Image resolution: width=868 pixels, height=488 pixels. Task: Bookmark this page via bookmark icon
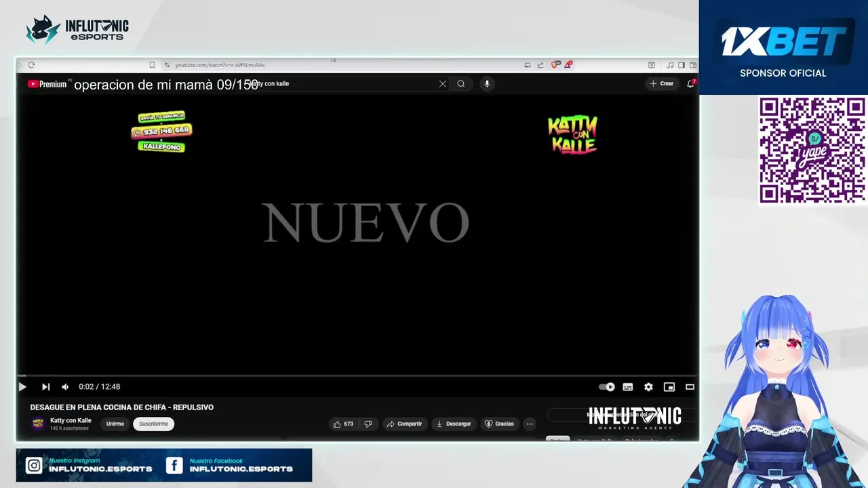[152, 65]
